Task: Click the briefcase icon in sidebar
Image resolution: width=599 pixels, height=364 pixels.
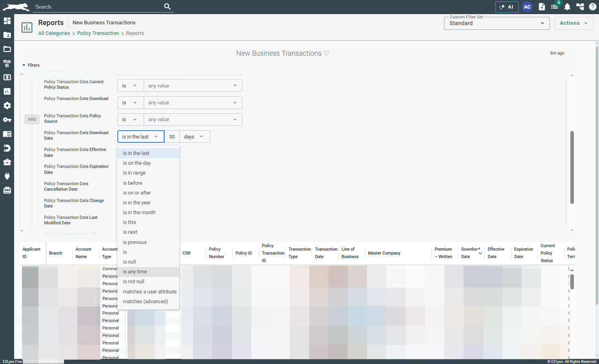Action: 7,162
